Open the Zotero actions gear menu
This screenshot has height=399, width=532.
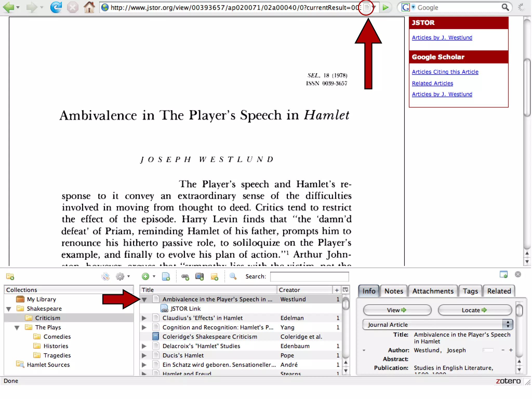(x=120, y=276)
